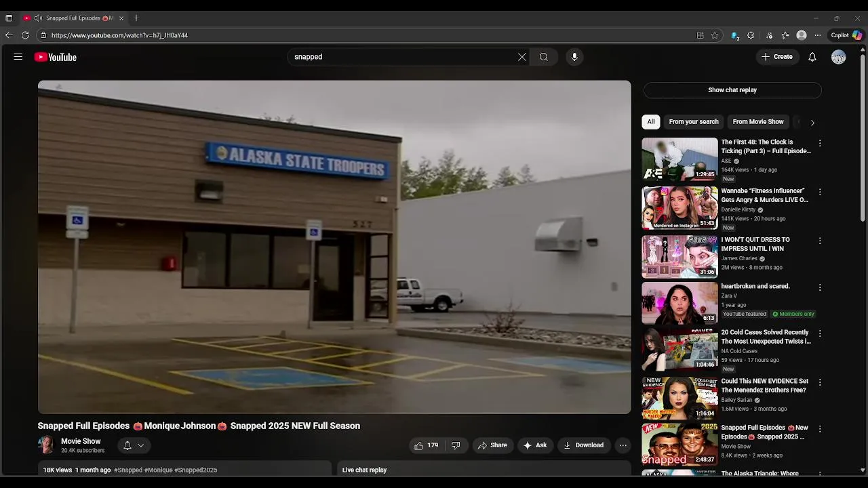Select the All filter chip
868x488 pixels.
pos(651,122)
